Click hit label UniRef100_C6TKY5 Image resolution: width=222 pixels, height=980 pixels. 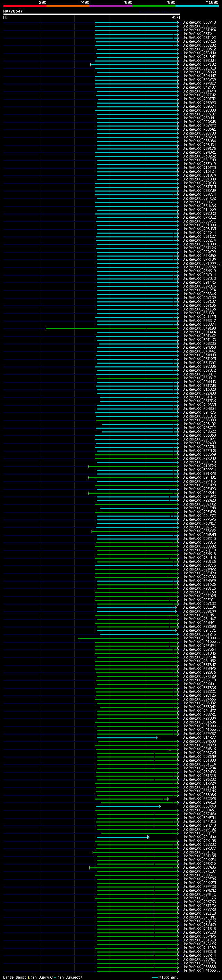tap(199, 359)
